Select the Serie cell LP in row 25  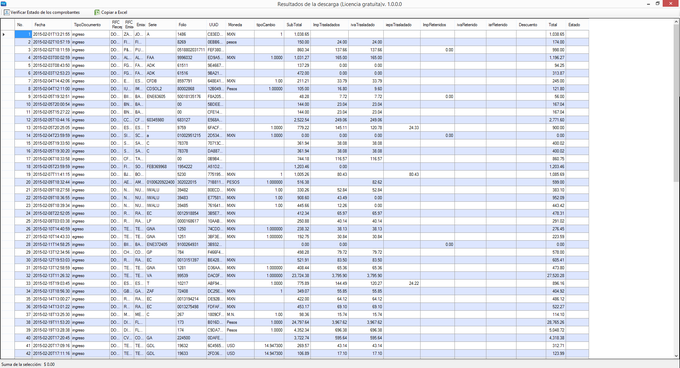(161, 221)
